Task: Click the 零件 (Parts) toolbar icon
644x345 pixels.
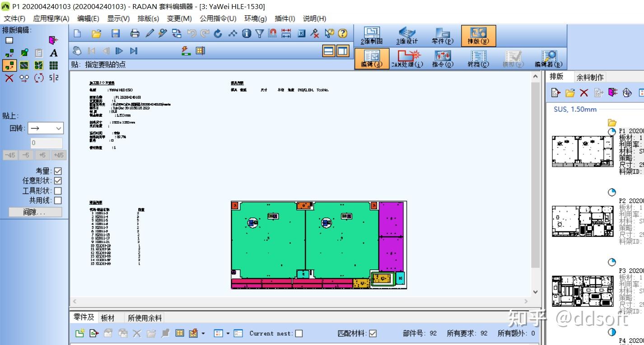Action: point(442,35)
